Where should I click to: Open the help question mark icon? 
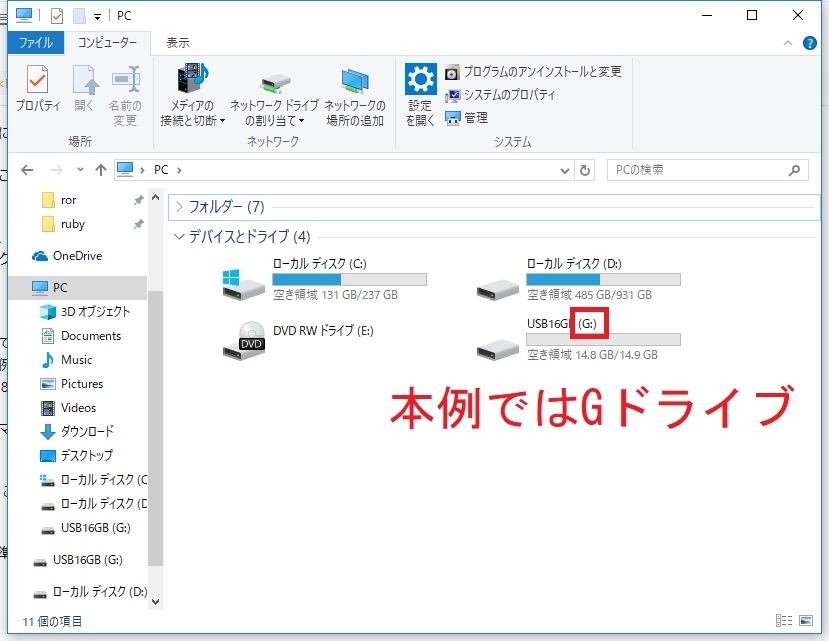coord(809,43)
